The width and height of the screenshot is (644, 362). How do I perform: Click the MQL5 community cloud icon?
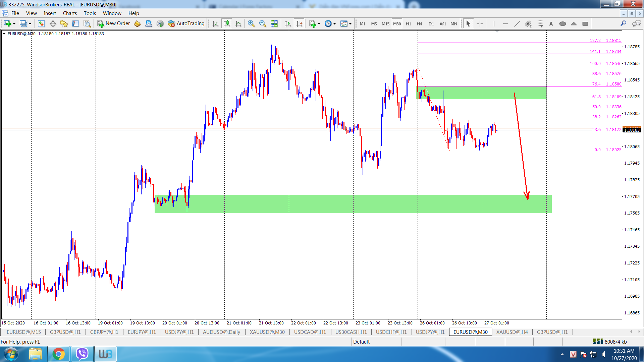coord(149,23)
